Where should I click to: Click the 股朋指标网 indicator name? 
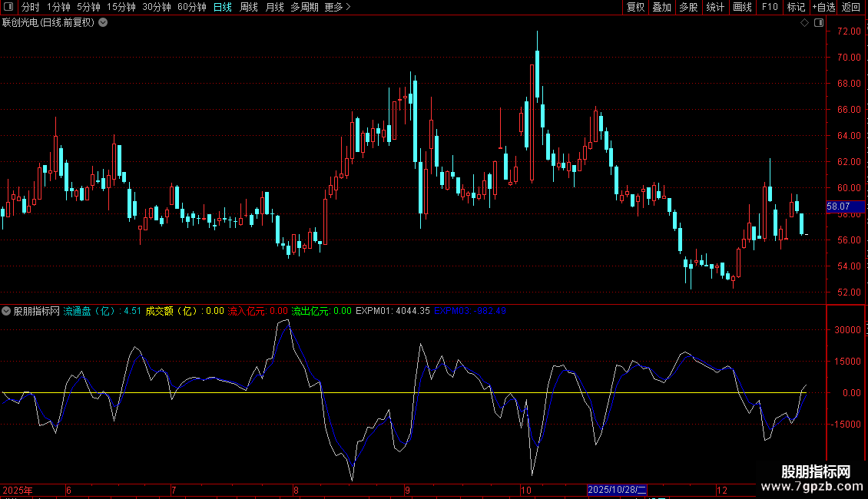[37, 311]
